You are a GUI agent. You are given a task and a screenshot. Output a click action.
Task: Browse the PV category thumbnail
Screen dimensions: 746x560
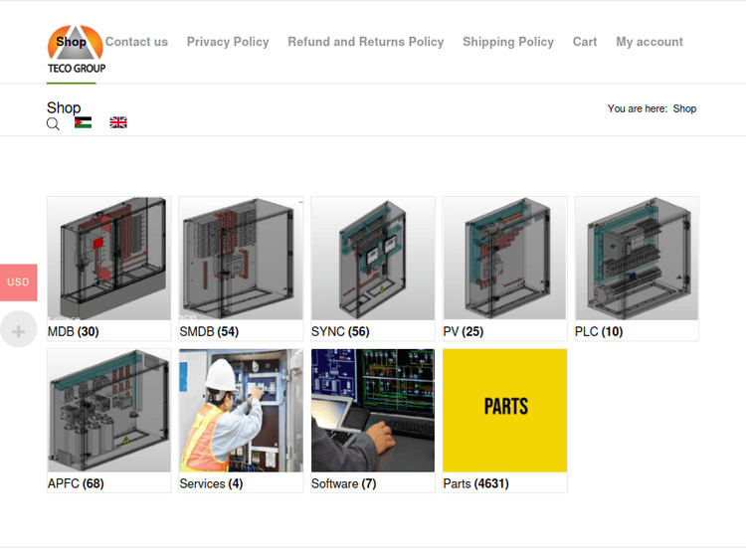504,259
